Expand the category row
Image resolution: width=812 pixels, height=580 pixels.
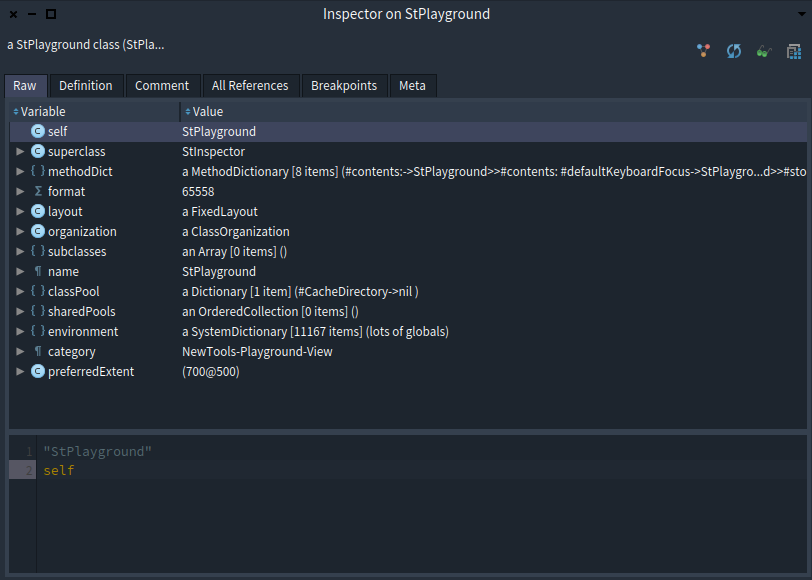(20, 351)
